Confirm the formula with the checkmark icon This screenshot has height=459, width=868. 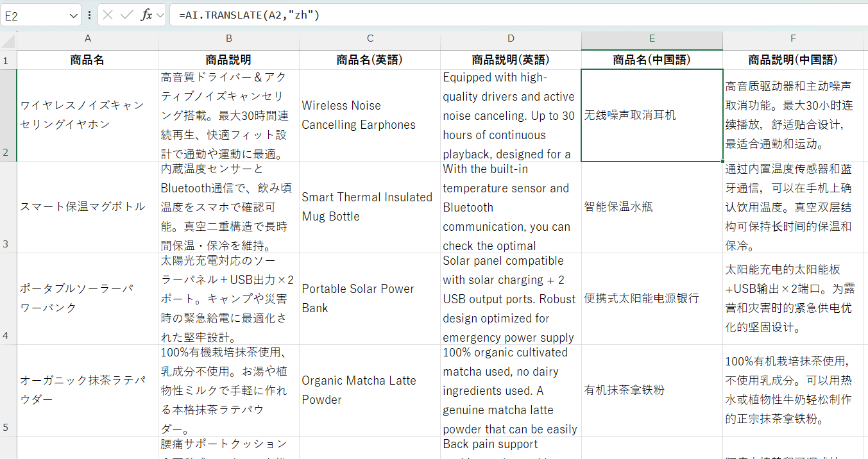pyautogui.click(x=126, y=14)
